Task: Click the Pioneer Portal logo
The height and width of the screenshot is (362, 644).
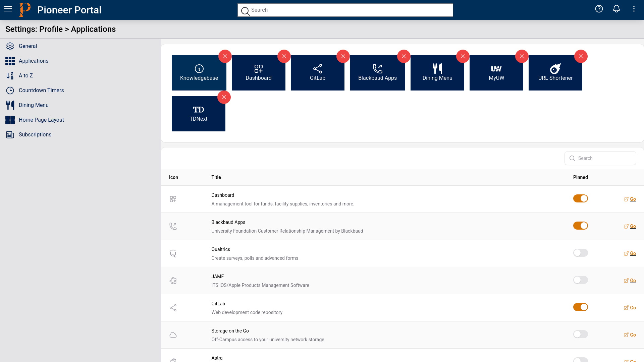Action: [x=24, y=10]
